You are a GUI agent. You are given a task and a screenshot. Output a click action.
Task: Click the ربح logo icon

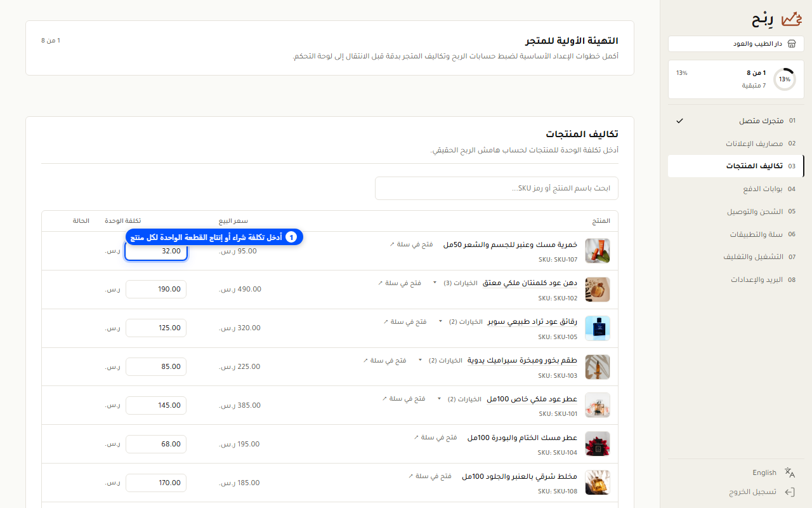(x=791, y=19)
